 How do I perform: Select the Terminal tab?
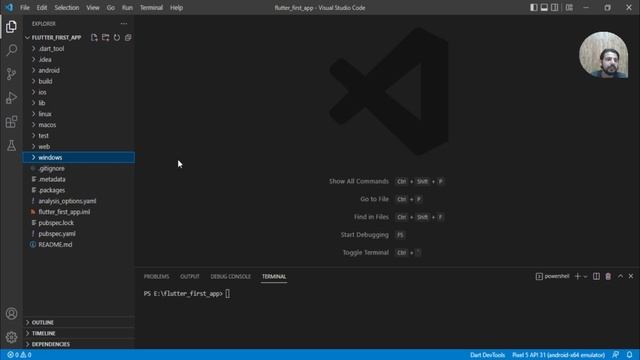pyautogui.click(x=274, y=276)
